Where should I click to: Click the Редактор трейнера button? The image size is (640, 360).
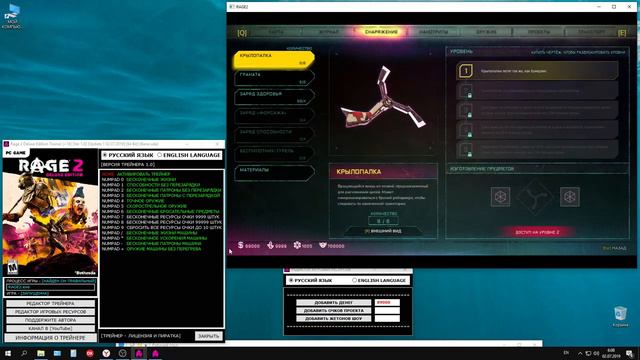[50, 304]
